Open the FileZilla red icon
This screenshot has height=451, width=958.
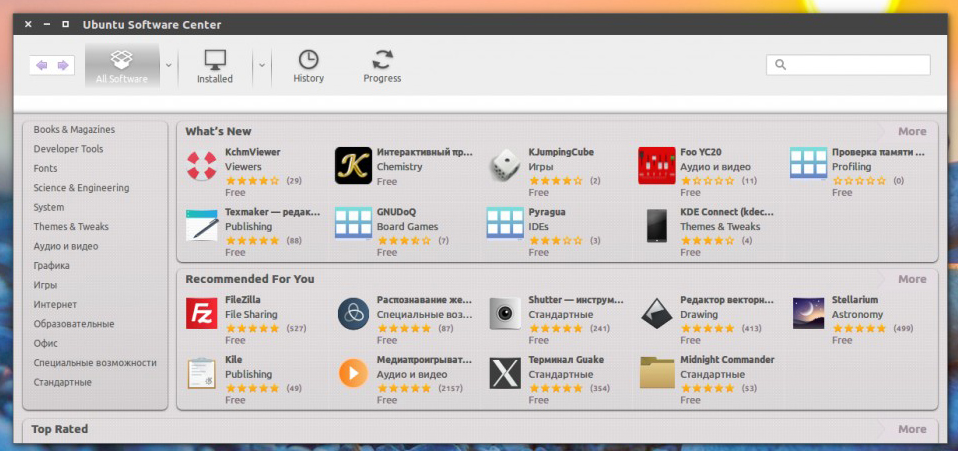202,314
